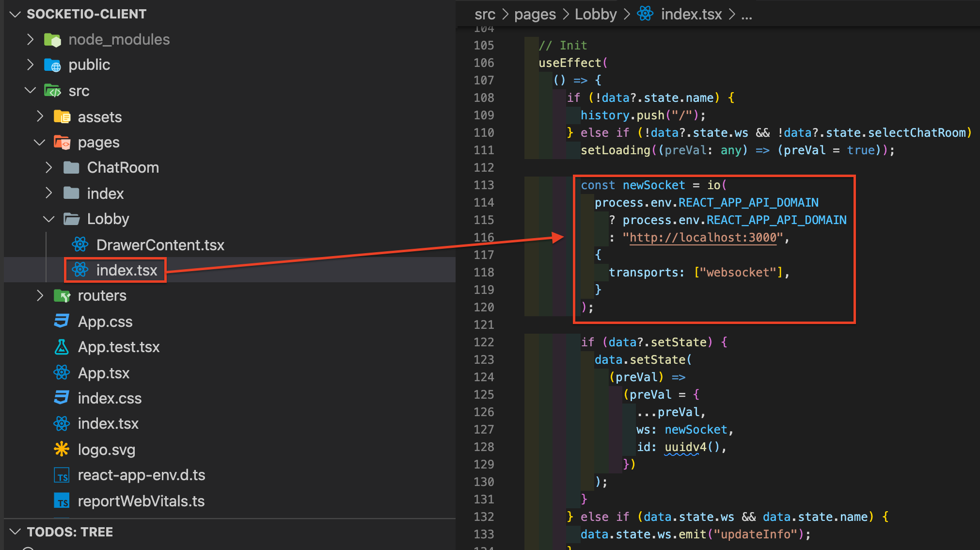Collapse the src folder chevron
This screenshot has width=980, height=550.
click(x=31, y=90)
